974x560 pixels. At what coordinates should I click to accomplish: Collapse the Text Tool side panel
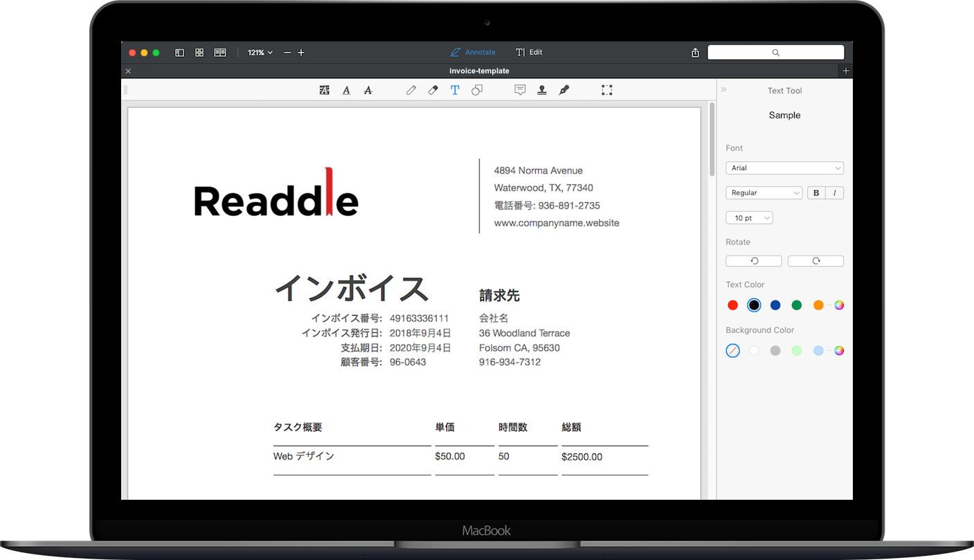[x=724, y=90]
